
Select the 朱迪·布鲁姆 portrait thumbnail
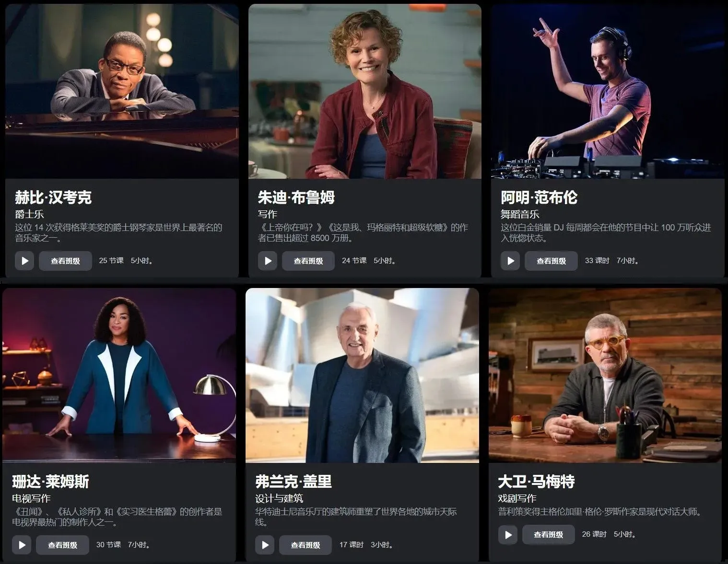(364, 91)
